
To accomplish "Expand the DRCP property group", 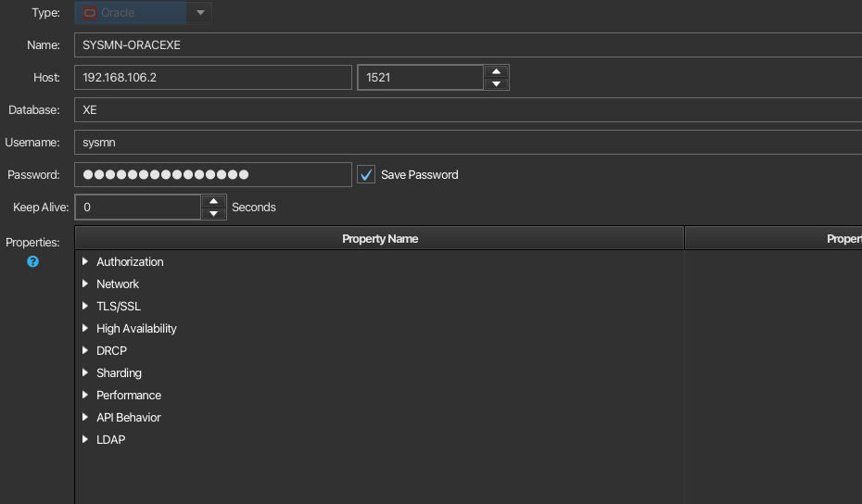I will (85, 351).
